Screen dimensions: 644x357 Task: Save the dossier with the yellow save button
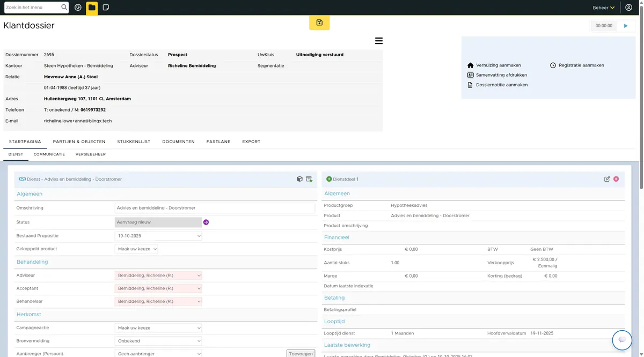coord(319,23)
